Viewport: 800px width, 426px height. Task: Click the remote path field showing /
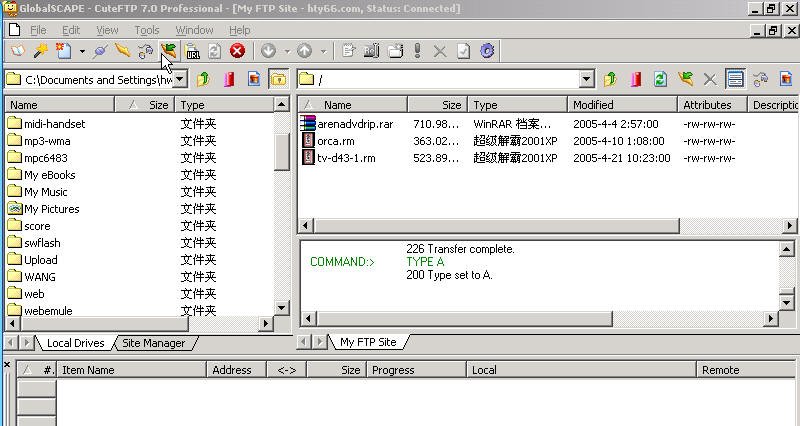click(439, 79)
